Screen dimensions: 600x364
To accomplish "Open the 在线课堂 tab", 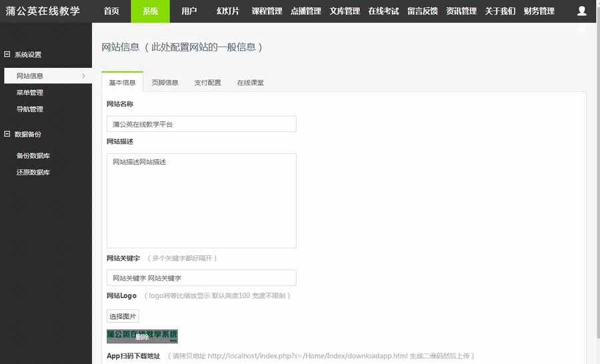I will pos(250,83).
